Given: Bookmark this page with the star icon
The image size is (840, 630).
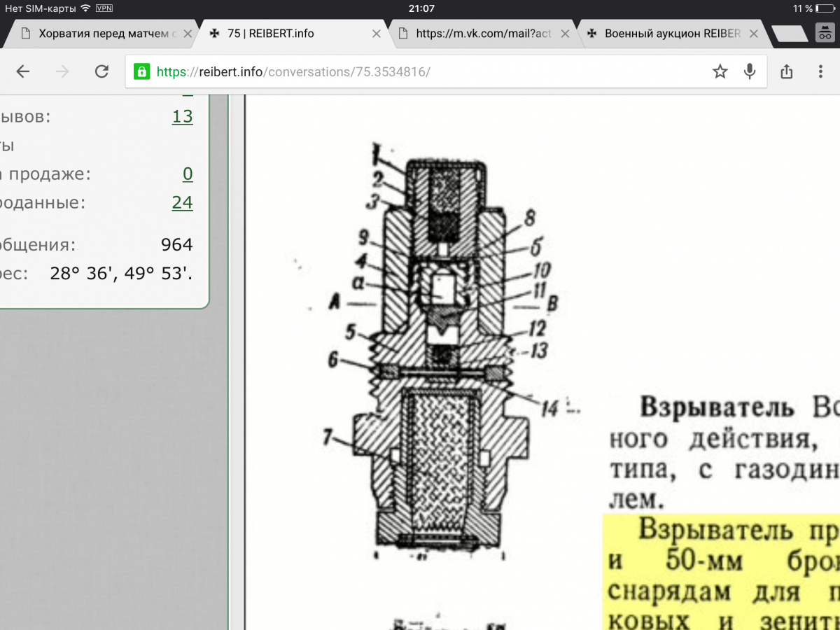Looking at the screenshot, I should [x=720, y=71].
